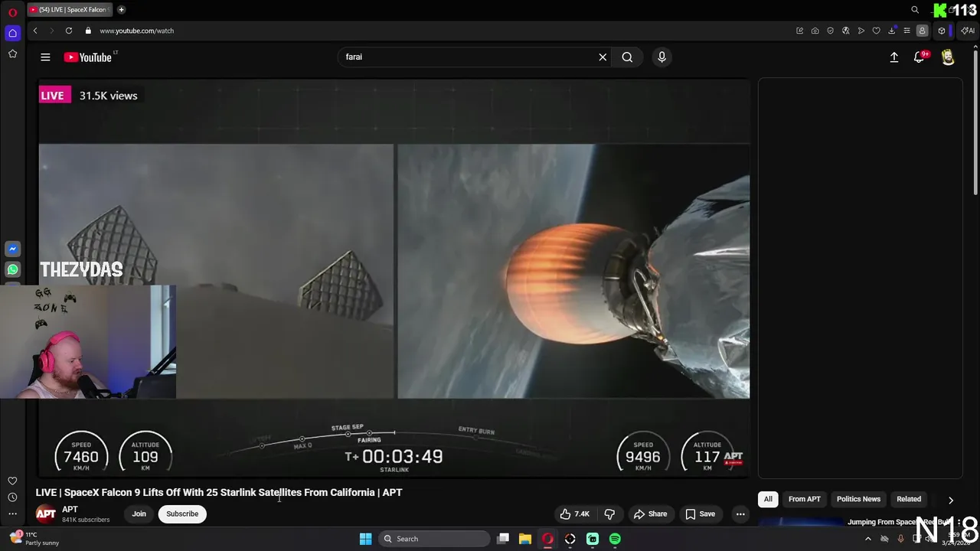
Task: Go back with the browser back arrow
Action: tap(35, 31)
